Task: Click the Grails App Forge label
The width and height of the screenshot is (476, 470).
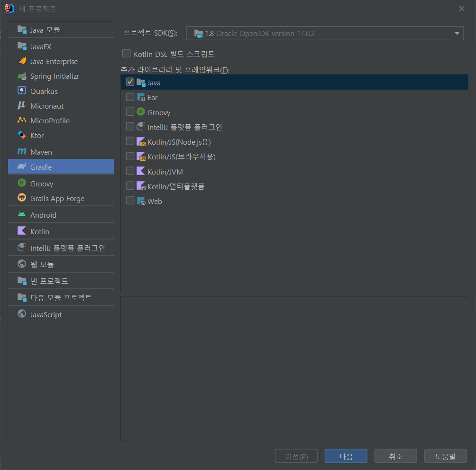Action: (x=57, y=199)
